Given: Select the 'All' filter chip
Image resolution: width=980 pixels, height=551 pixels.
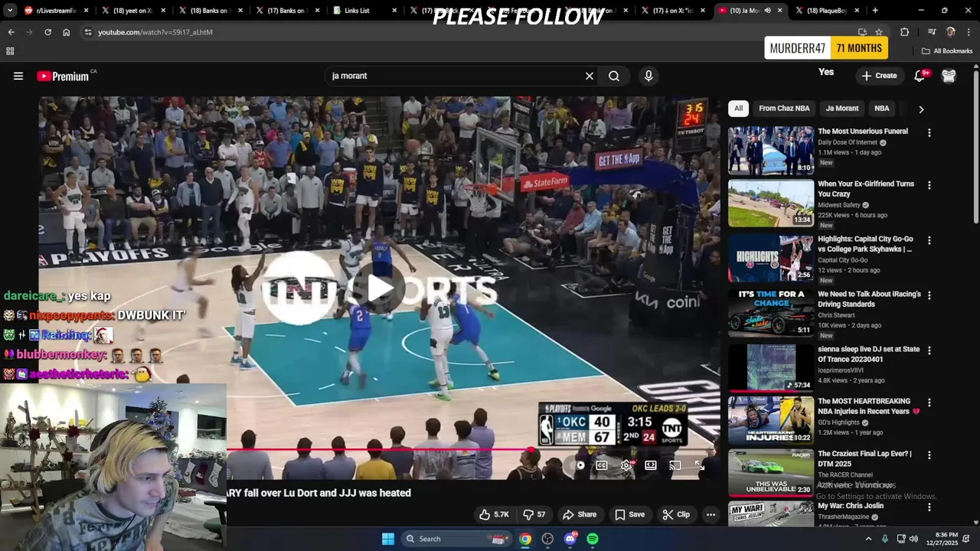Looking at the screenshot, I should tap(738, 109).
